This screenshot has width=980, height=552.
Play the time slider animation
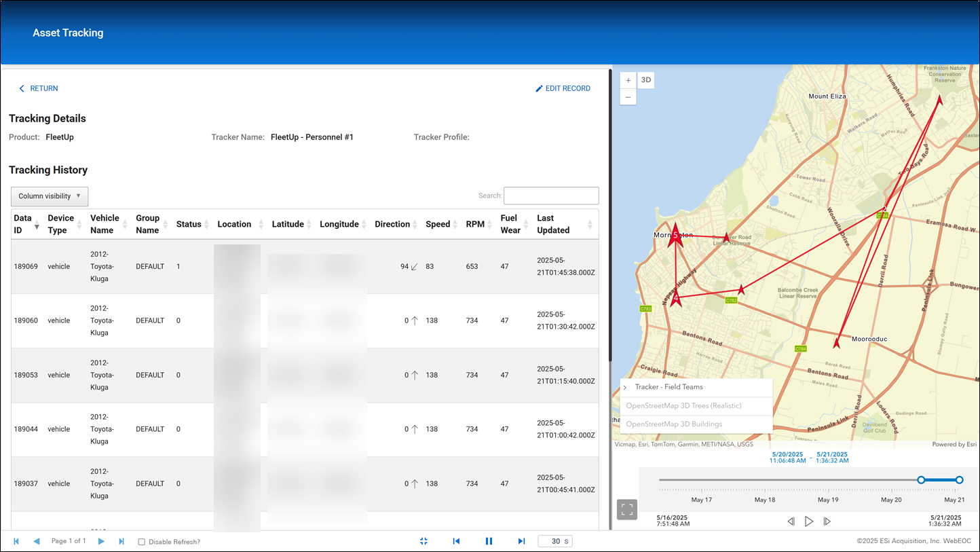point(809,521)
